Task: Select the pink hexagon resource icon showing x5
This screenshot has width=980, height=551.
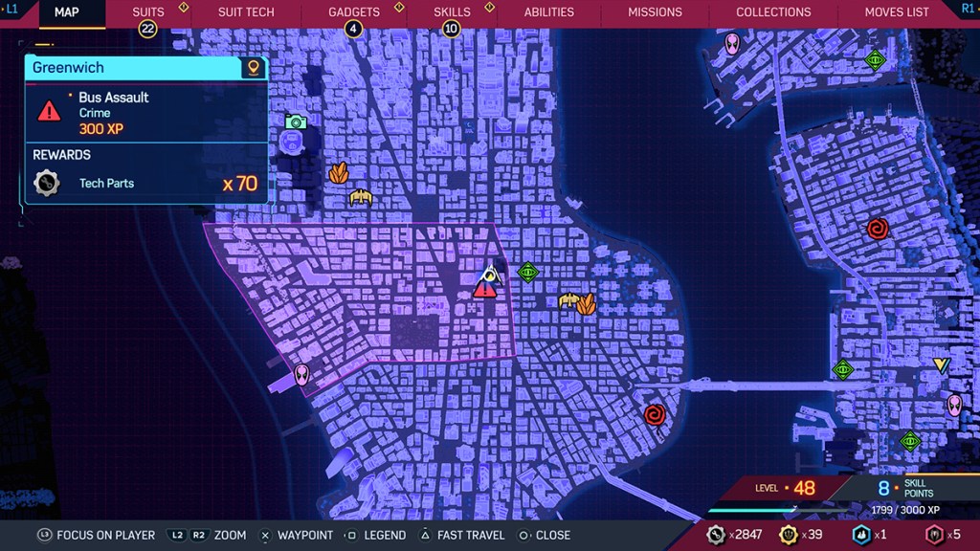Action: (x=934, y=535)
